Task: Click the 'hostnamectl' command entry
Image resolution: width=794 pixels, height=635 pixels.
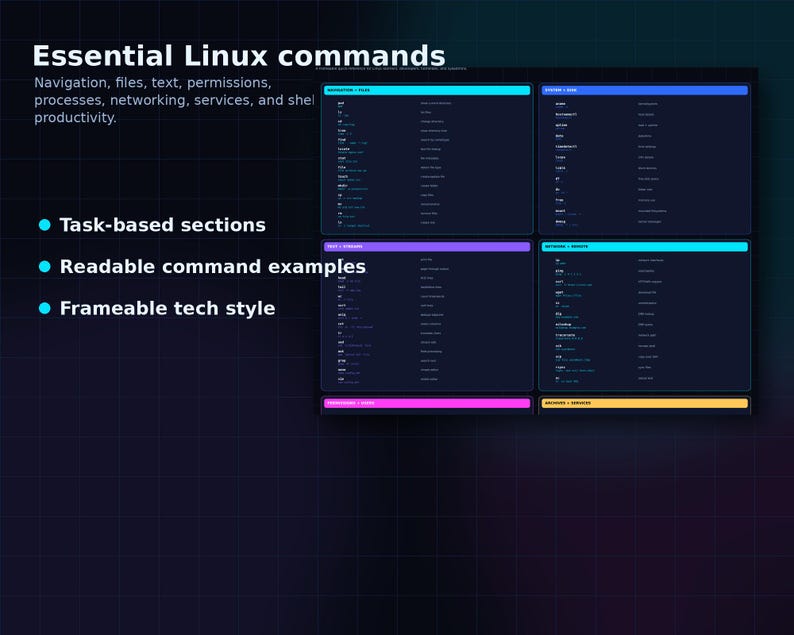Action: click(x=566, y=114)
